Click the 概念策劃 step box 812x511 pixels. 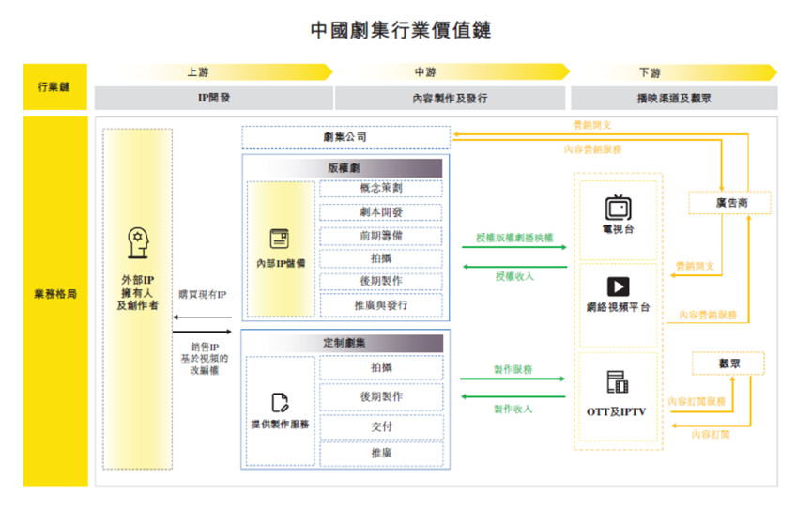click(380, 188)
